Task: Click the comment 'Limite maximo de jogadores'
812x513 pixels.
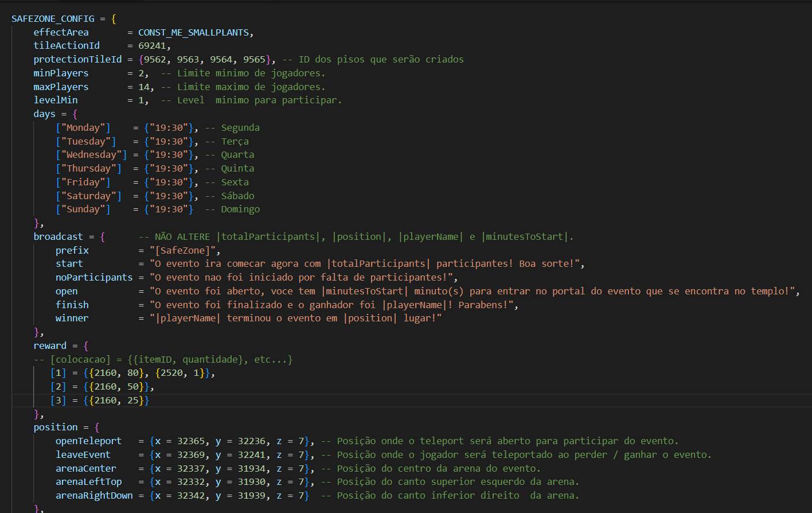Action: [x=243, y=87]
